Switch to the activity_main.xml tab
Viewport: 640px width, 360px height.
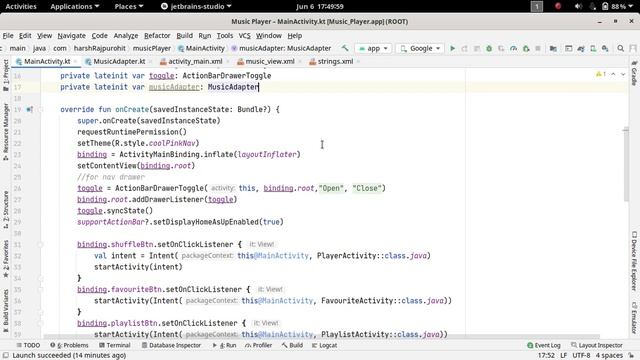pos(195,62)
